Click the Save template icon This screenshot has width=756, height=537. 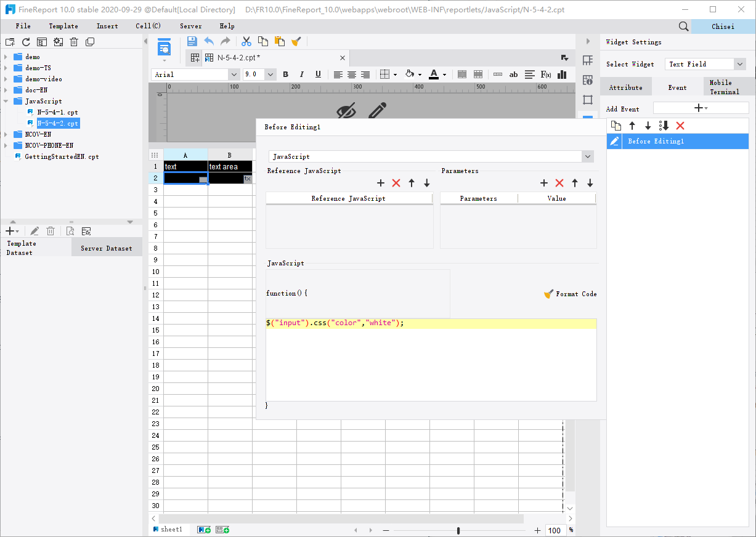click(x=192, y=41)
